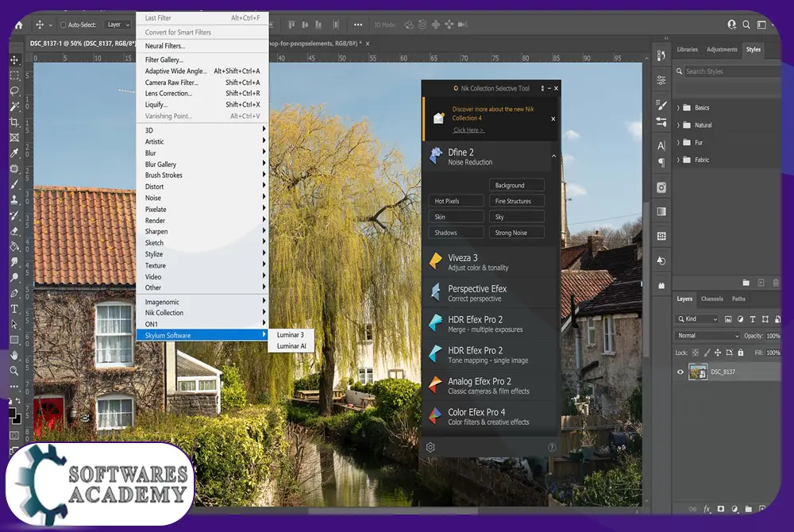Dismiss the Nik Collection 4 banner

(x=553, y=119)
